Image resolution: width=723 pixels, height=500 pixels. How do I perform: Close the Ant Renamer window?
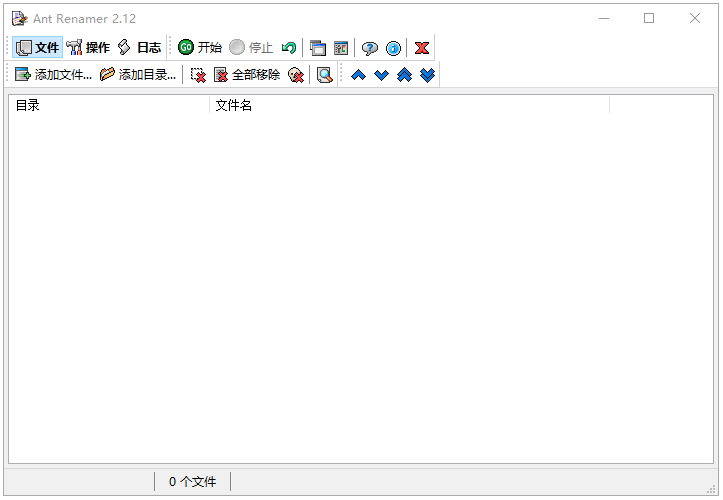[x=695, y=18]
